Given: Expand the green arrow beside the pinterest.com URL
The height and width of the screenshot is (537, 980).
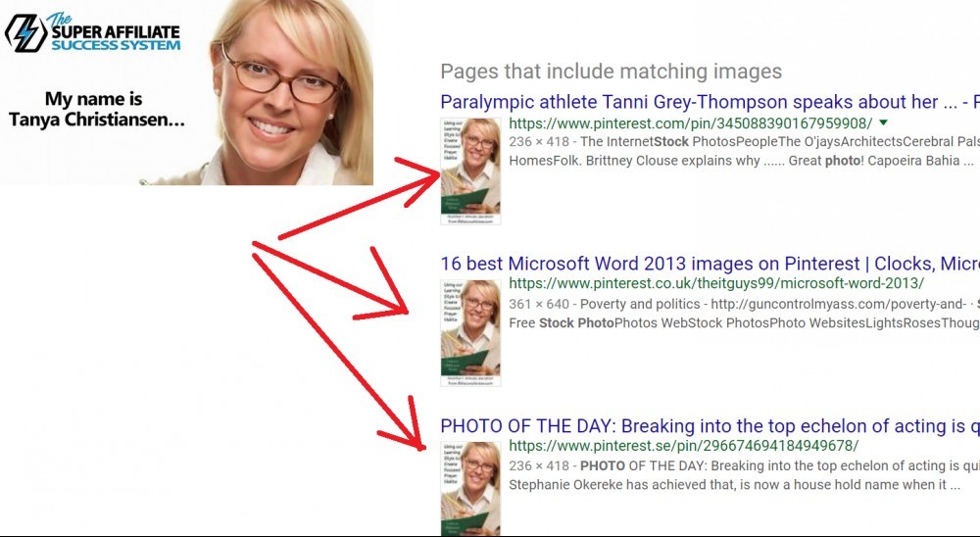Looking at the screenshot, I should (x=883, y=122).
